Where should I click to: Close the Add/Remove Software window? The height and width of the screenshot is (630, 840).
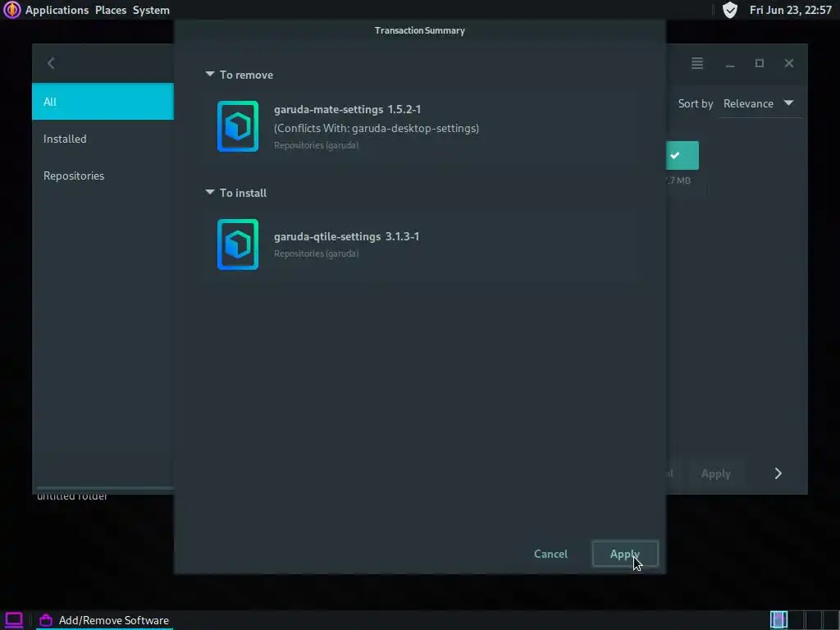coord(789,63)
